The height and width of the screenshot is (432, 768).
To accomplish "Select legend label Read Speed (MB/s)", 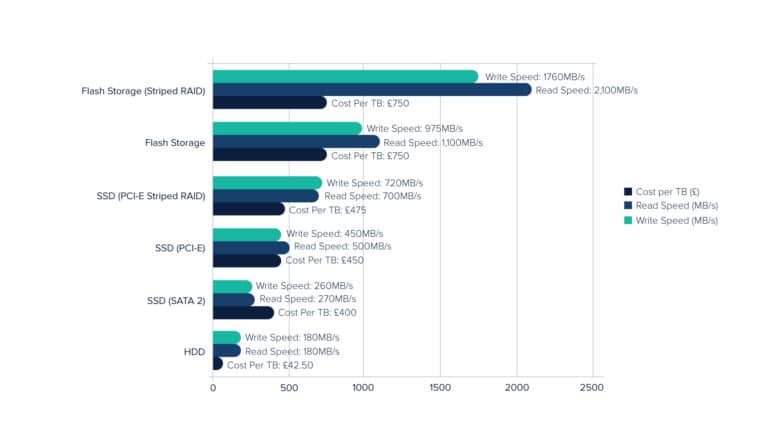I will 677,206.
